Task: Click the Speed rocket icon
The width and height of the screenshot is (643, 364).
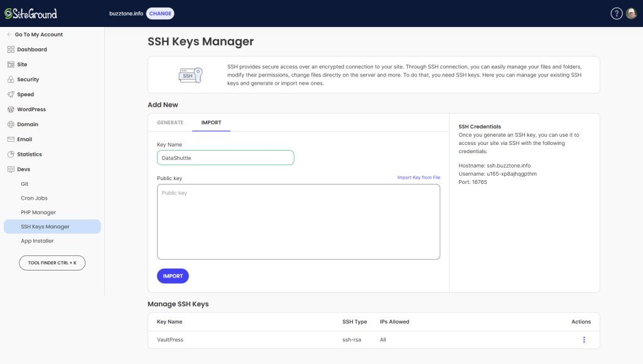Action: tap(11, 95)
